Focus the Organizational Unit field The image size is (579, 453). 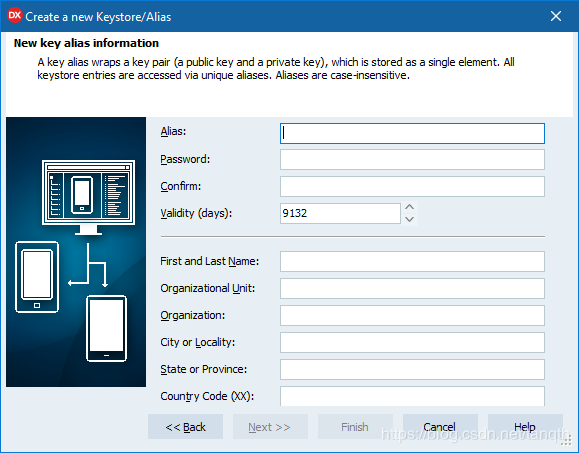tap(412, 288)
